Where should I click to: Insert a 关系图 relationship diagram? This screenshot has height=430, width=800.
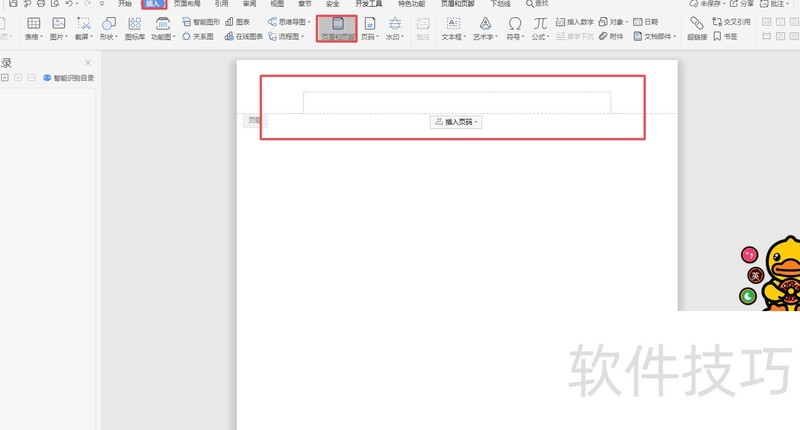pyautogui.click(x=198, y=37)
